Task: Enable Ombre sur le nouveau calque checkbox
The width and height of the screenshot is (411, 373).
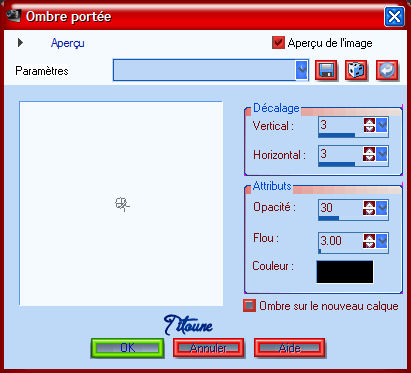Action: click(249, 306)
